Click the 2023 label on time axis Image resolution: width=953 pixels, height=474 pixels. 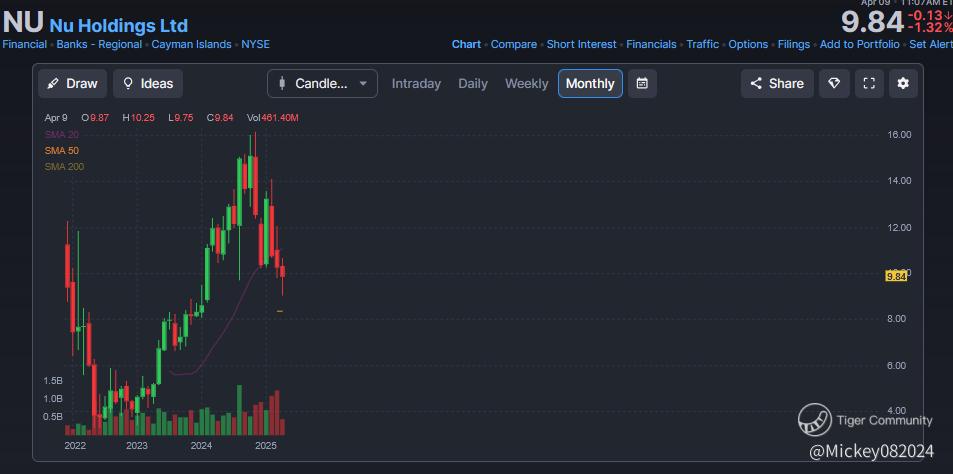click(137, 445)
